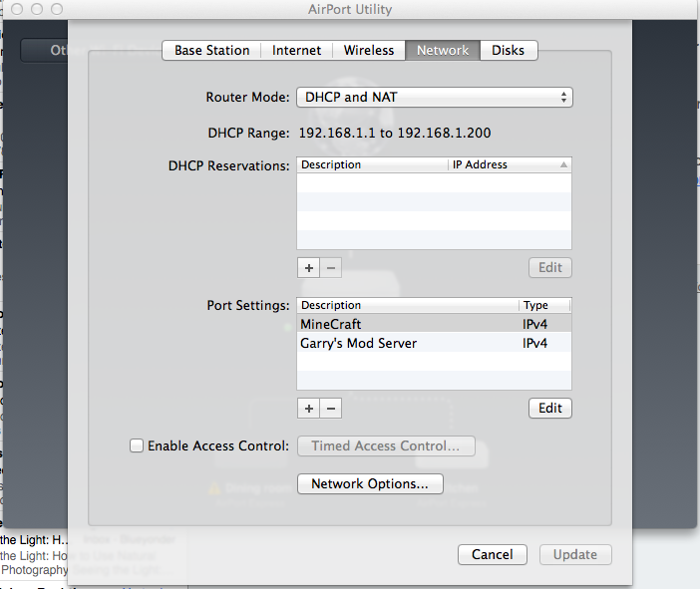
Task: Click the IPv4 type of Garry's Mod Server
Action: point(534,343)
